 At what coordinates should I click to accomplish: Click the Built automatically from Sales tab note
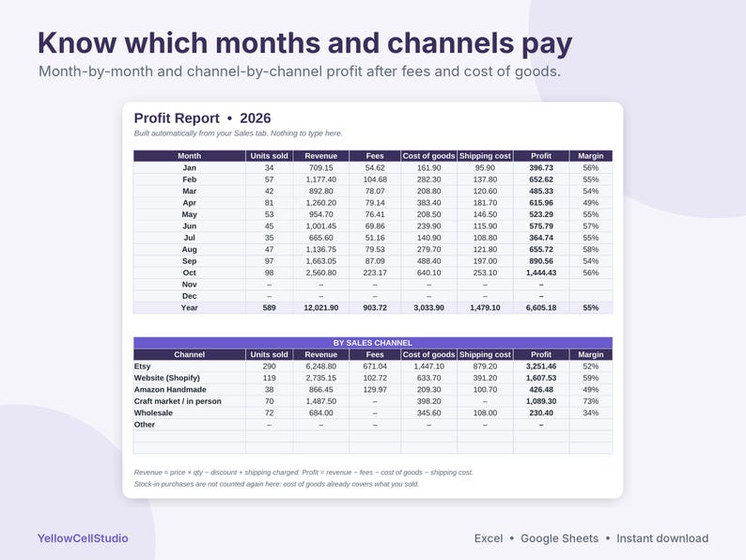coord(238,133)
